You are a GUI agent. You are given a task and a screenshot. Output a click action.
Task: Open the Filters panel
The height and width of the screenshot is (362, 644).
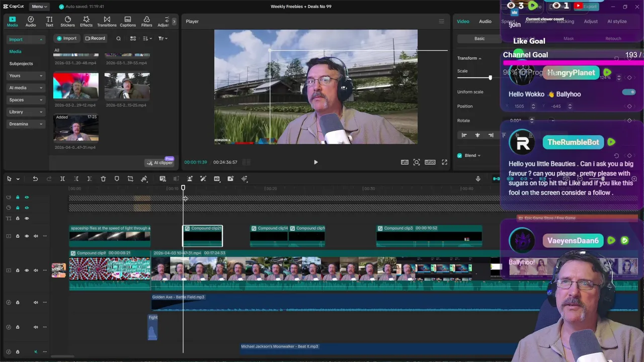pyautogui.click(x=147, y=22)
